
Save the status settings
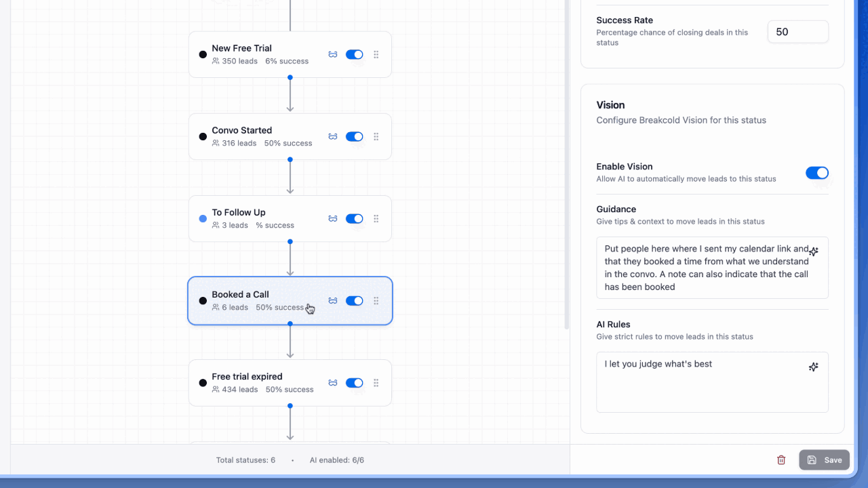[x=825, y=460]
